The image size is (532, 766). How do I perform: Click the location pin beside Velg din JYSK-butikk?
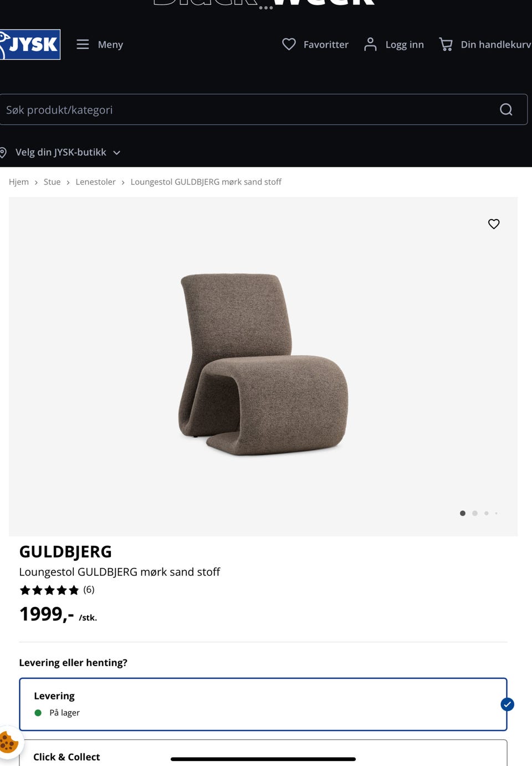coord(4,152)
